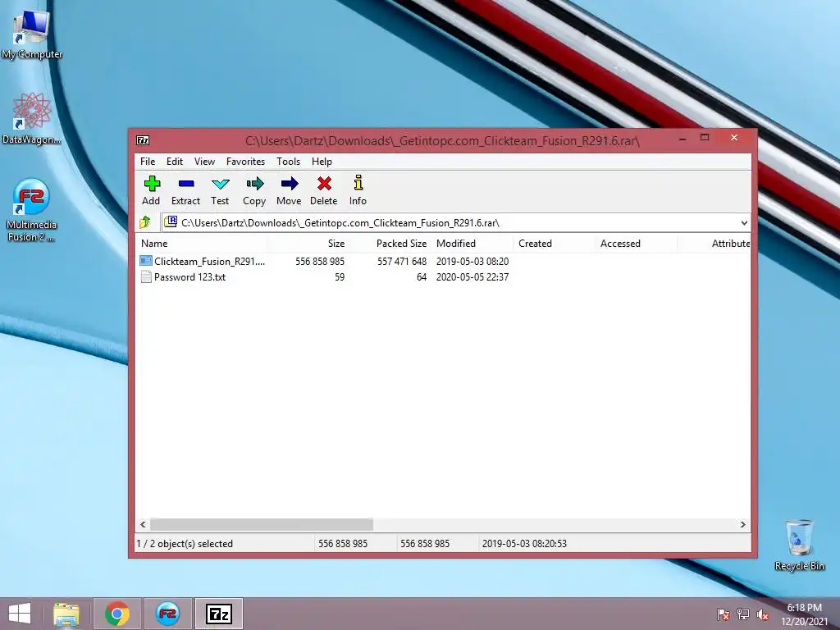Click the green Add plus icon

(x=152, y=184)
